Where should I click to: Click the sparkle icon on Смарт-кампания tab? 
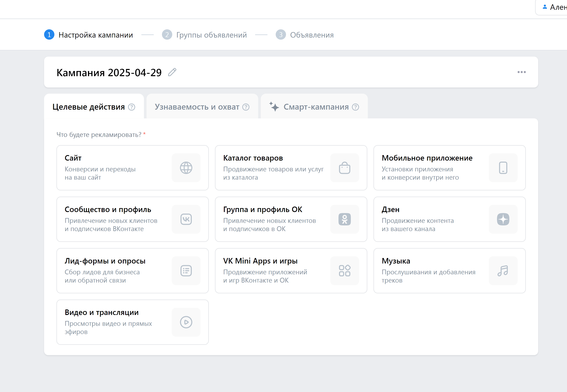(274, 107)
